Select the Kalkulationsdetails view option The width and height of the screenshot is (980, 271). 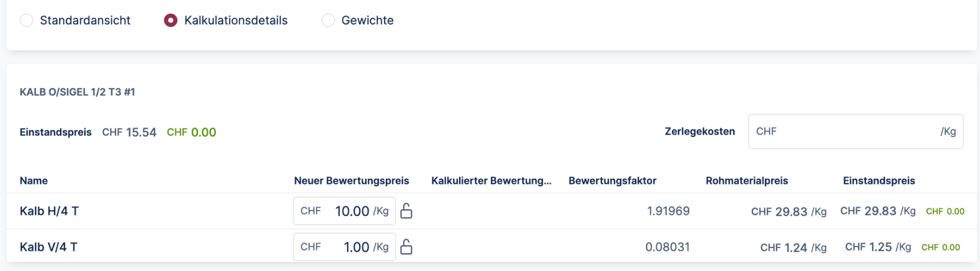coord(170,21)
